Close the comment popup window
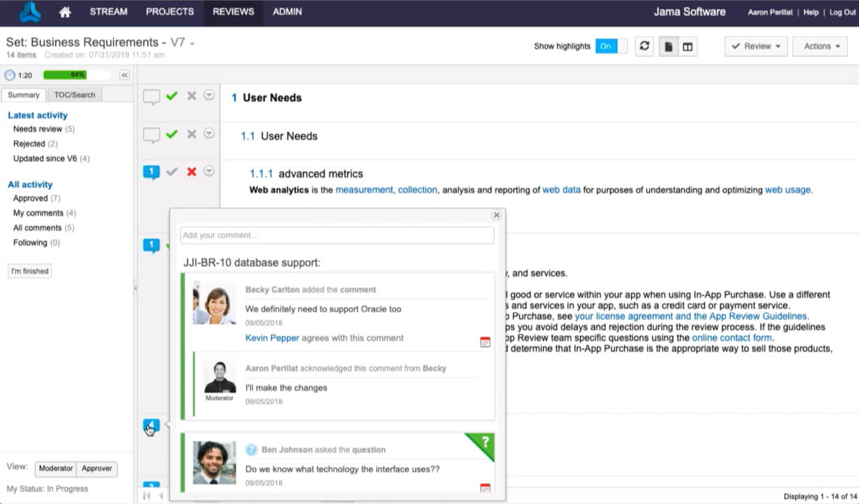859x504 pixels. pos(496,215)
